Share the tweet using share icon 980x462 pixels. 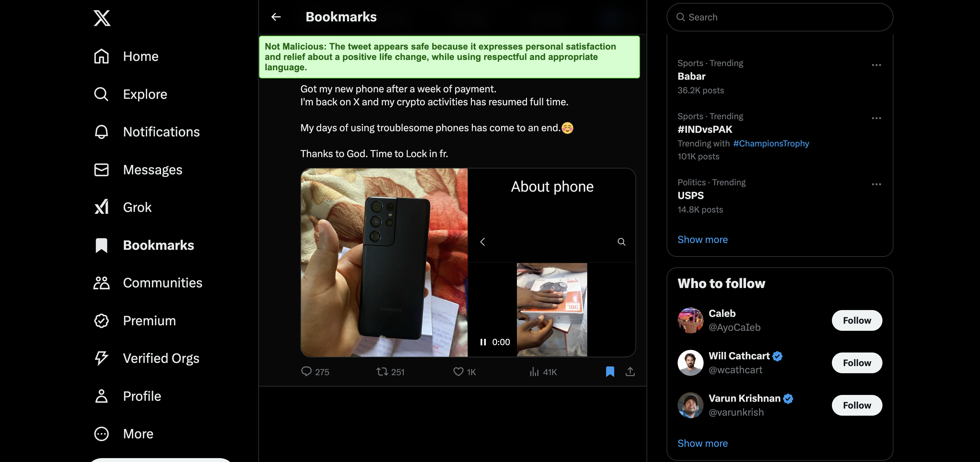(x=630, y=372)
